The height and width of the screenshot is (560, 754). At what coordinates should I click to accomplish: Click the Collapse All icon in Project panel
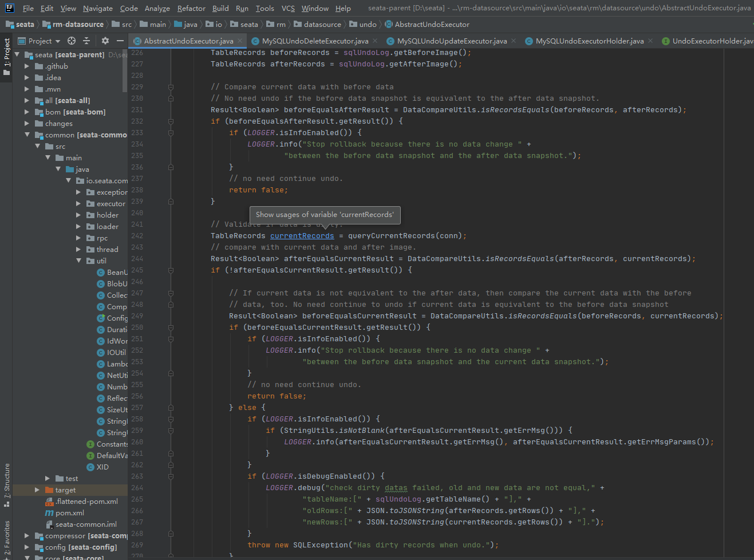click(x=86, y=41)
